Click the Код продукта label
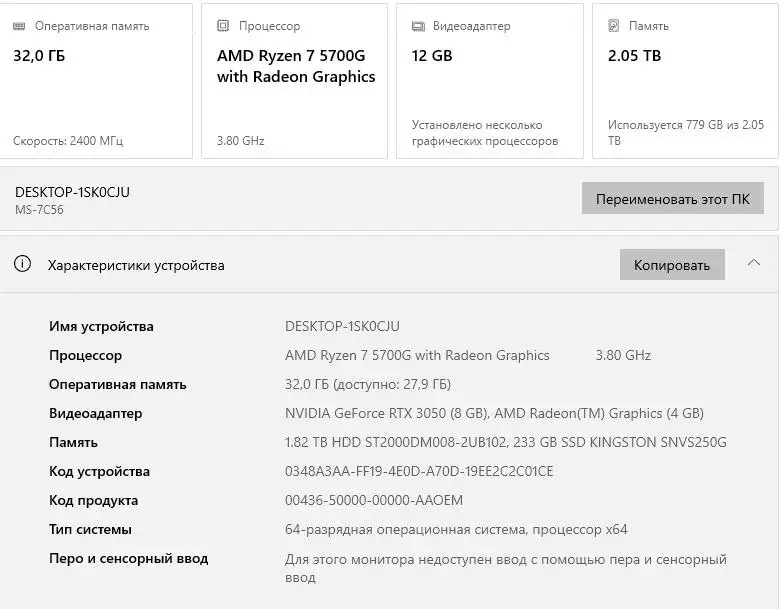The width and height of the screenshot is (781, 609). (x=94, y=500)
